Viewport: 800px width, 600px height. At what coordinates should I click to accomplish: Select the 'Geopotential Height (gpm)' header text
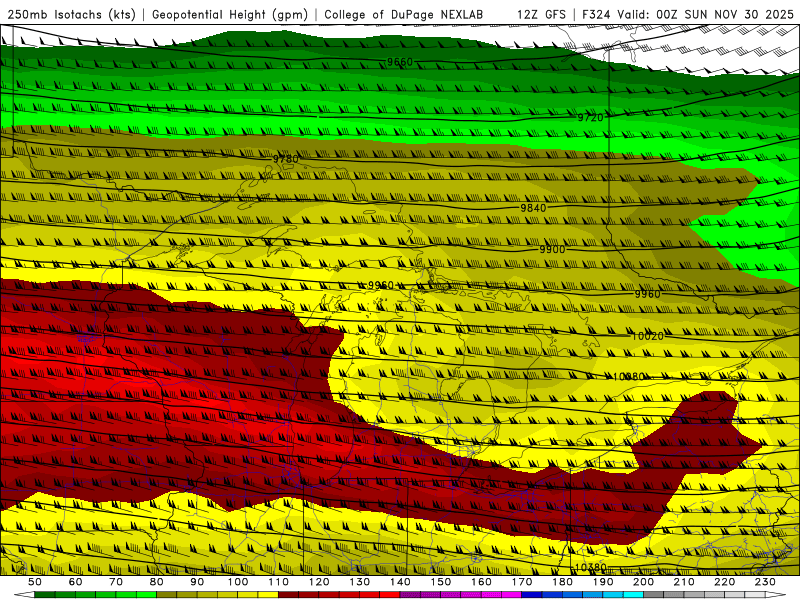230,15
